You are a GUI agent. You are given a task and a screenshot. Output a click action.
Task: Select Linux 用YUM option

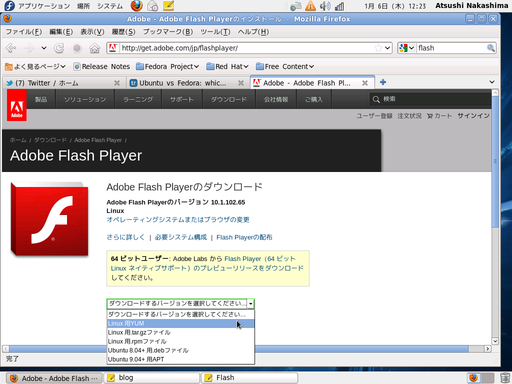pos(180,323)
